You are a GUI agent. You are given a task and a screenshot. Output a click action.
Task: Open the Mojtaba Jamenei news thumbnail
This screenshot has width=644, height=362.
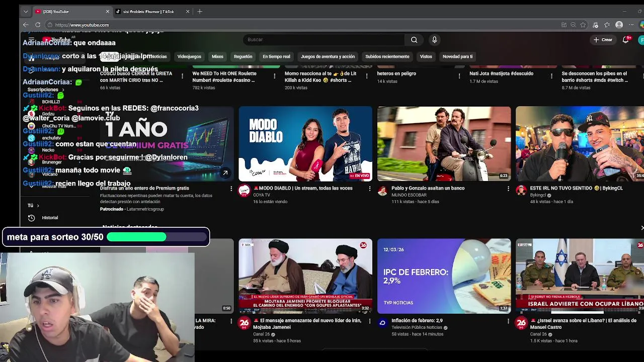[305, 276]
